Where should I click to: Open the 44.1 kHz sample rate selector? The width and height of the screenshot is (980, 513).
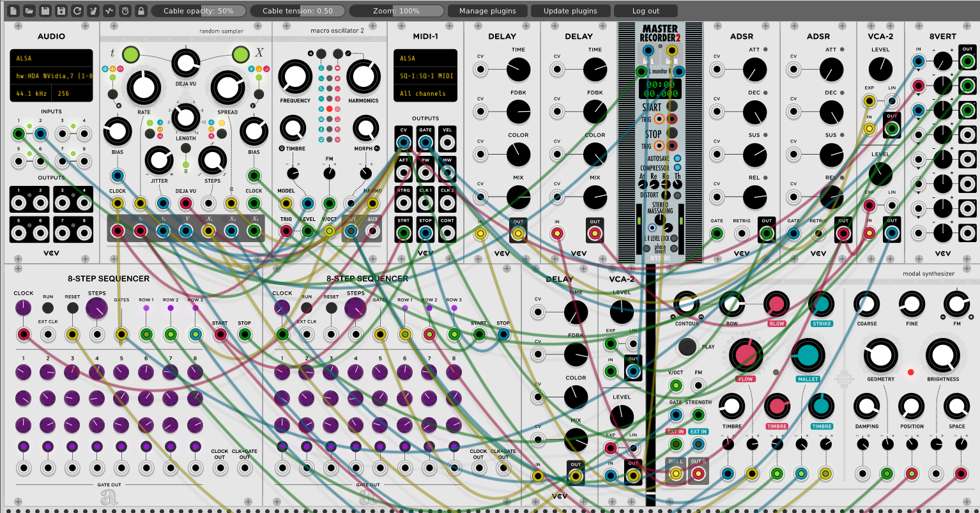point(30,93)
